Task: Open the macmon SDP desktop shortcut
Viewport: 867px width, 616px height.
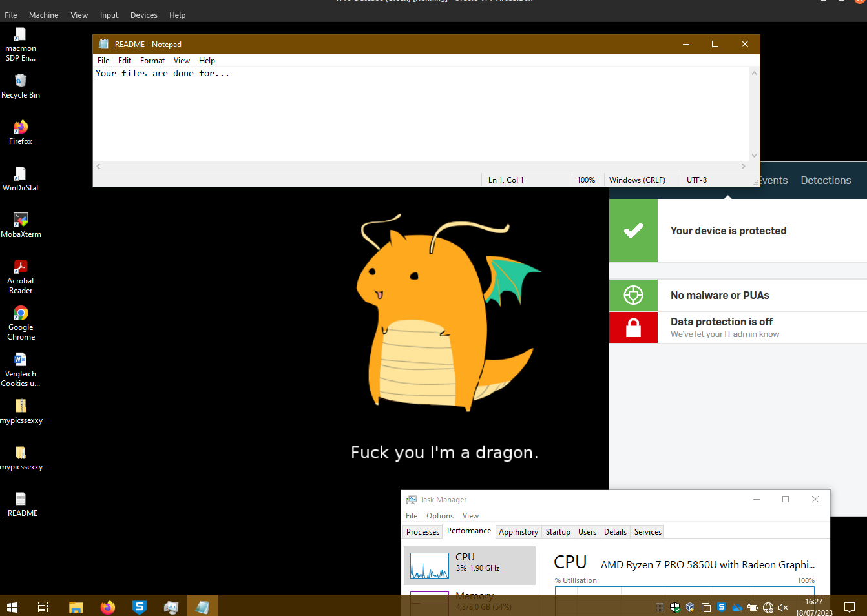Action: [x=21, y=44]
